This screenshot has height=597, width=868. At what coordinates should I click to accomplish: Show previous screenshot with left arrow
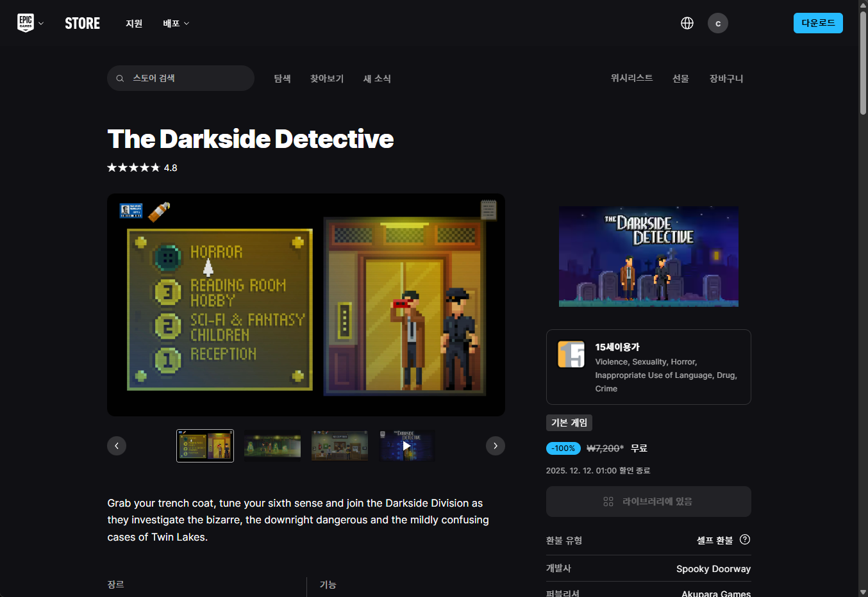tap(117, 446)
